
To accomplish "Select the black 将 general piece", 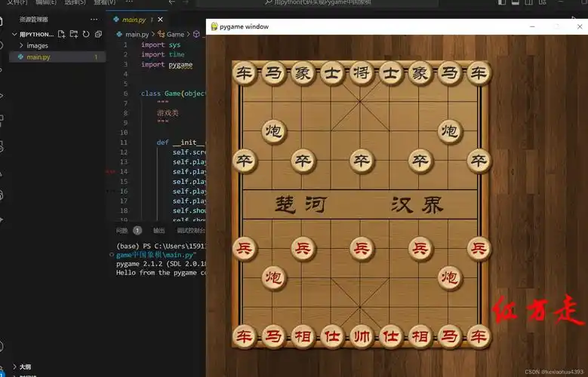I will pyautogui.click(x=362, y=72).
